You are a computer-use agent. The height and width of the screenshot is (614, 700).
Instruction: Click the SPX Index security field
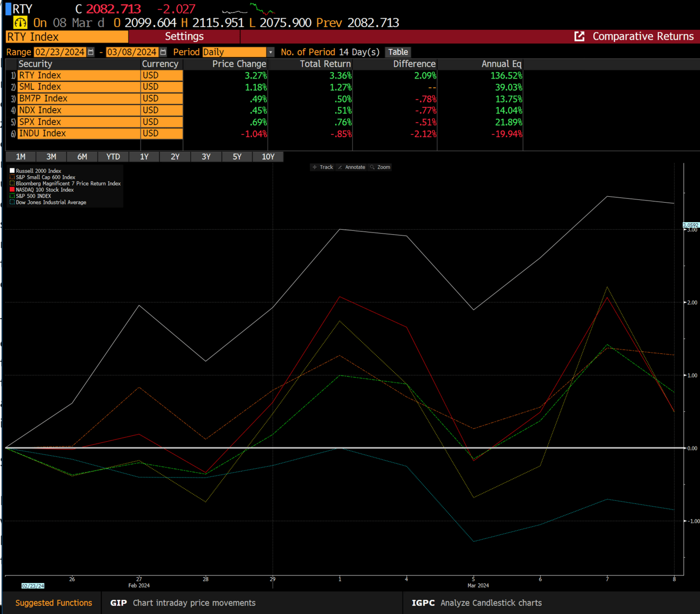[x=79, y=122]
